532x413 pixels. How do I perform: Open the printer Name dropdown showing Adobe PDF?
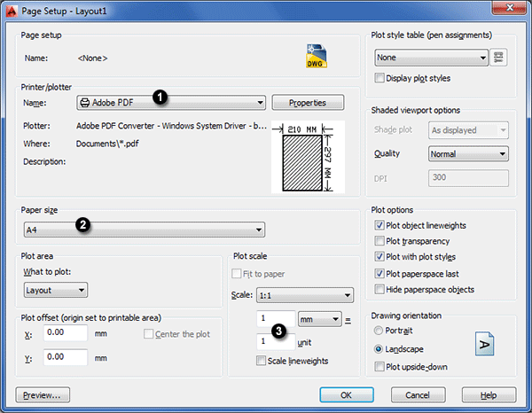[171, 103]
